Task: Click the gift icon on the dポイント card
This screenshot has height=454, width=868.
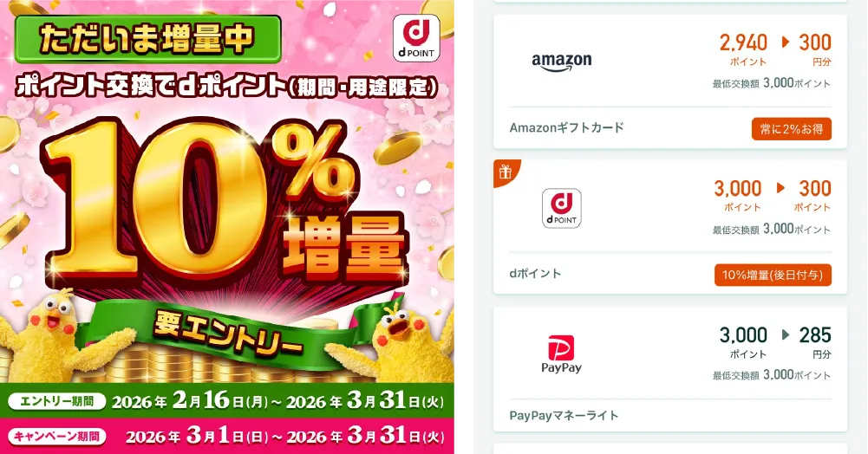Action: [x=505, y=172]
